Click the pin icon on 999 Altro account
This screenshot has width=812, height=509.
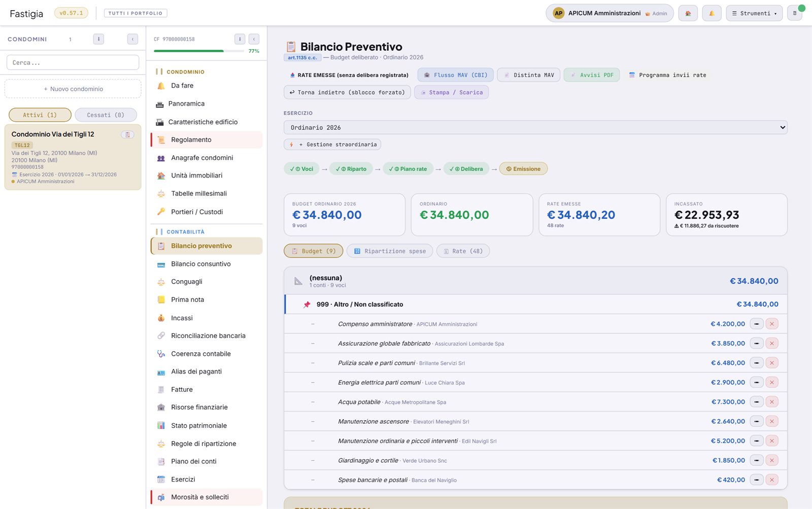coord(307,304)
